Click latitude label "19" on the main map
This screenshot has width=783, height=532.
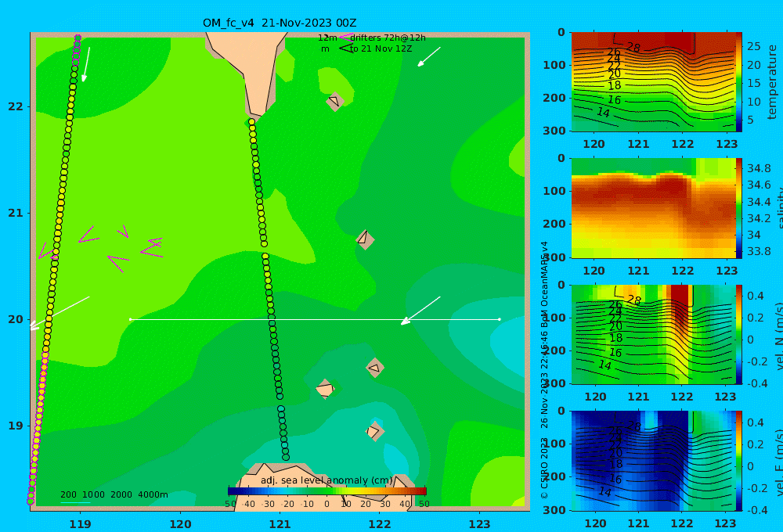click(x=16, y=426)
